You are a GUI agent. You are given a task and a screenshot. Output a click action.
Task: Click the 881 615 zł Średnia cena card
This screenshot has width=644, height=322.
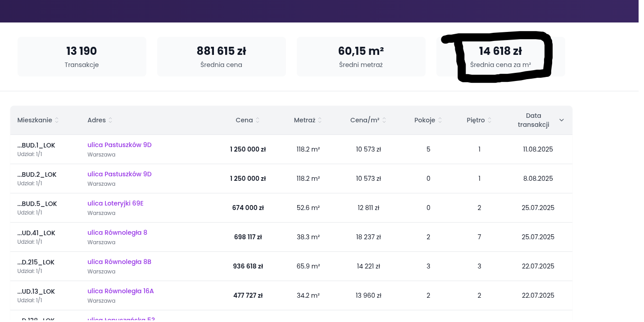coord(221,57)
